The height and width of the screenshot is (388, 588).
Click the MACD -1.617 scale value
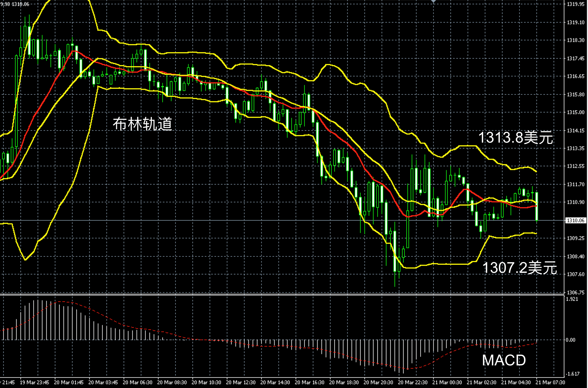572,374
